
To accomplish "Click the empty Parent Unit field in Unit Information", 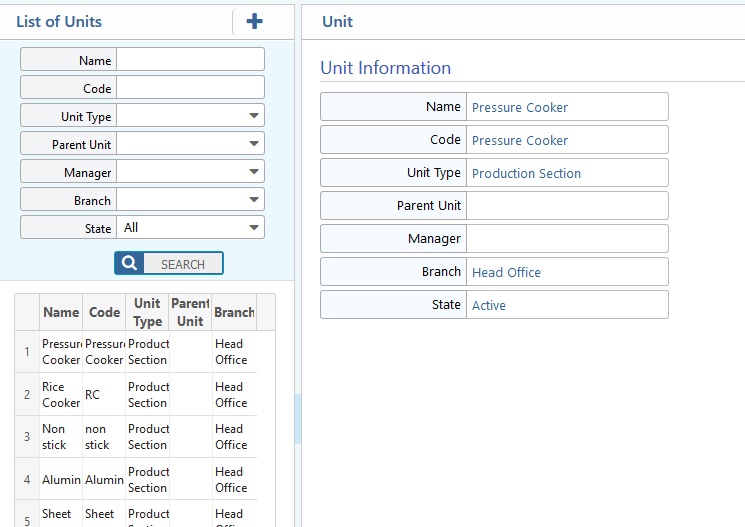I will coord(567,205).
